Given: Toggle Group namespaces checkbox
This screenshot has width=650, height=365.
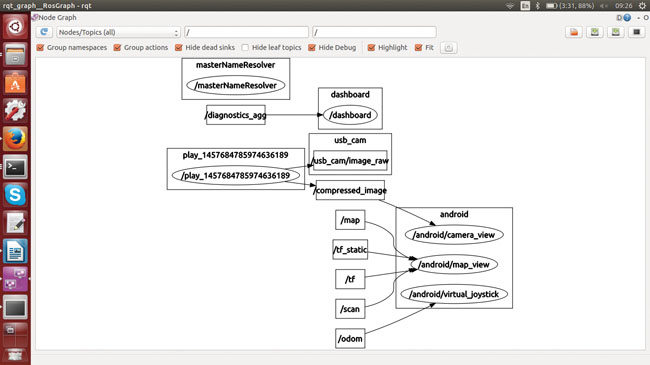Looking at the screenshot, I should click(x=40, y=48).
